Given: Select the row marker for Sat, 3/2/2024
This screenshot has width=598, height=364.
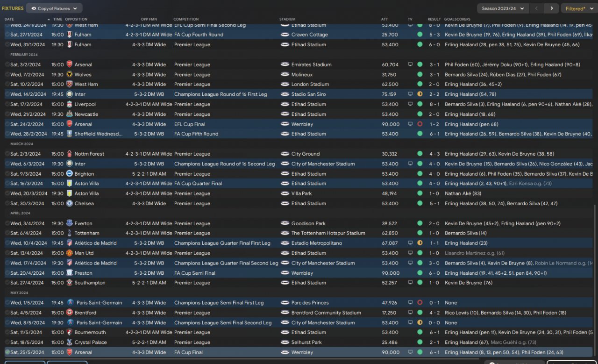Looking at the screenshot, I should [x=7, y=64].
